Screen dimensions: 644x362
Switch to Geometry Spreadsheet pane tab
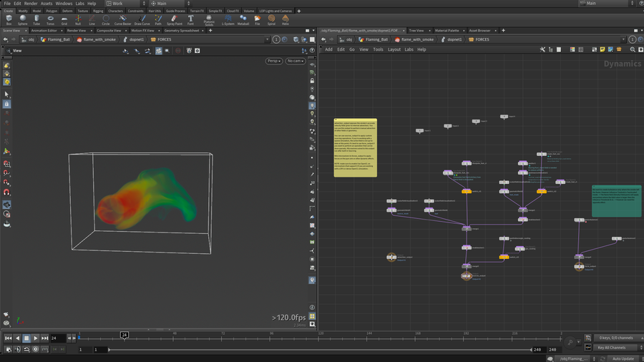pyautogui.click(x=182, y=30)
